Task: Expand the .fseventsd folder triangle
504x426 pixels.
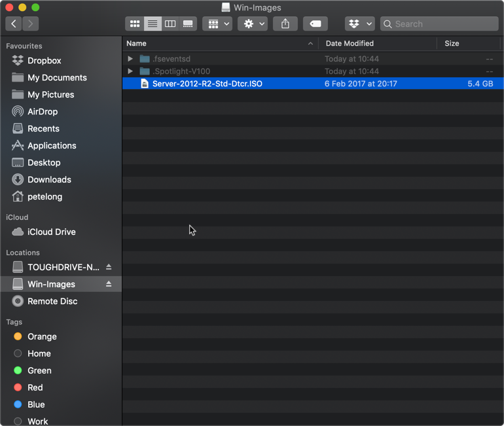Action: coord(130,59)
